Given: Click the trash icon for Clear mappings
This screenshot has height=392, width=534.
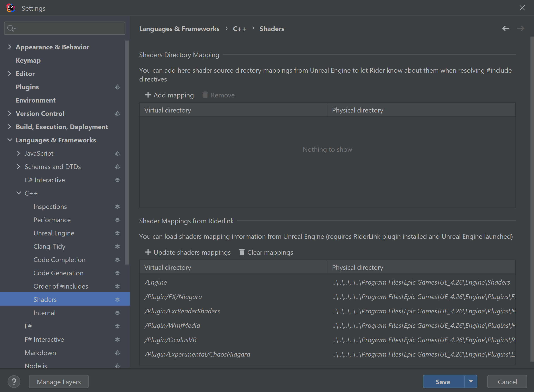Looking at the screenshot, I should tap(241, 252).
